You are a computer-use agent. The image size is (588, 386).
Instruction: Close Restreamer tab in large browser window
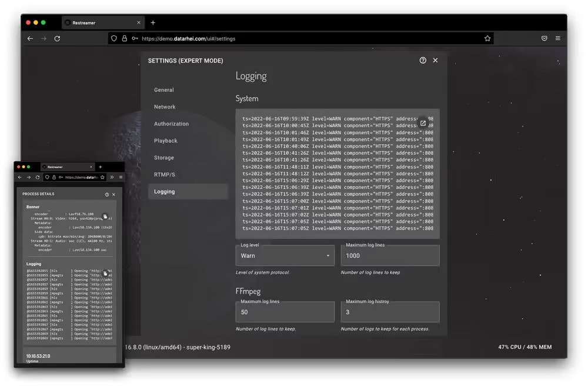tap(139, 23)
